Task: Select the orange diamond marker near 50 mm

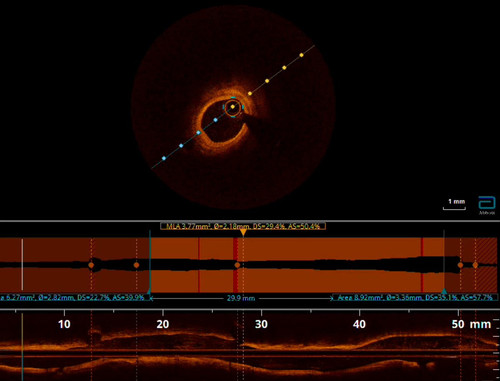Action: pyautogui.click(x=460, y=265)
